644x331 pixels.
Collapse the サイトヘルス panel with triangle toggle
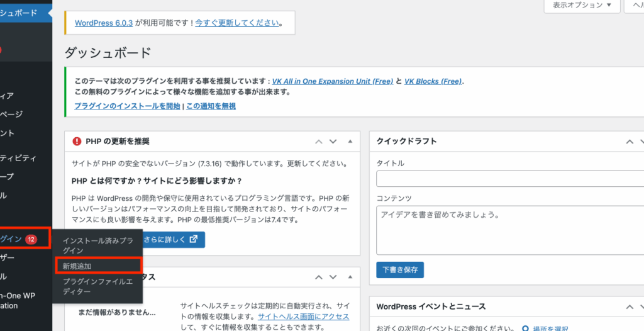(x=350, y=278)
